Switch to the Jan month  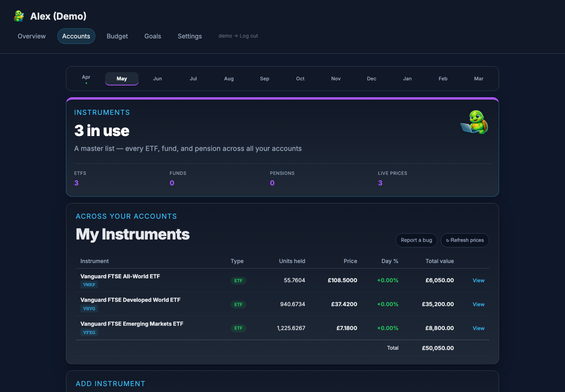[407, 78]
